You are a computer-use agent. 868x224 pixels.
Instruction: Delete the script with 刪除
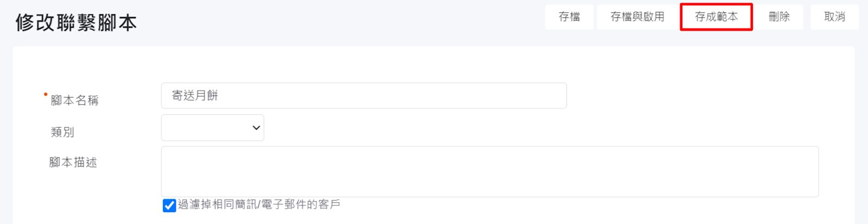779,17
